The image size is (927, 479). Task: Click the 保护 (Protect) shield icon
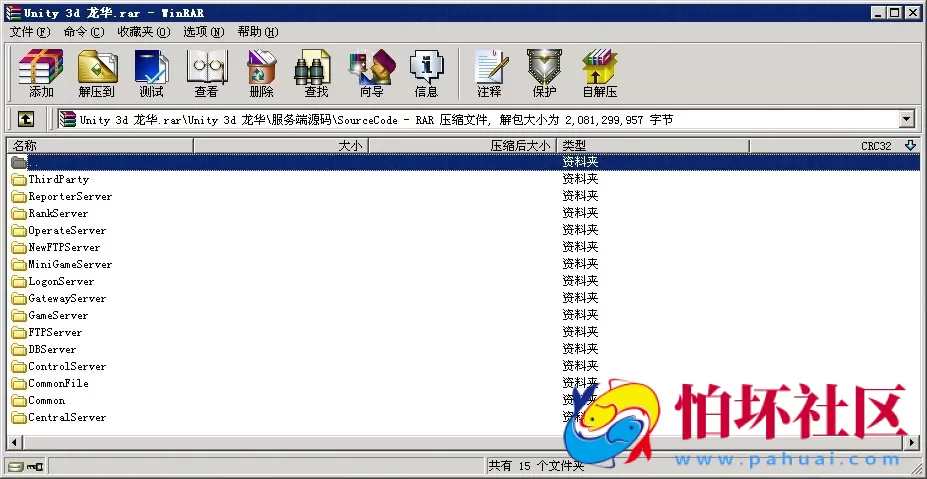click(x=544, y=73)
